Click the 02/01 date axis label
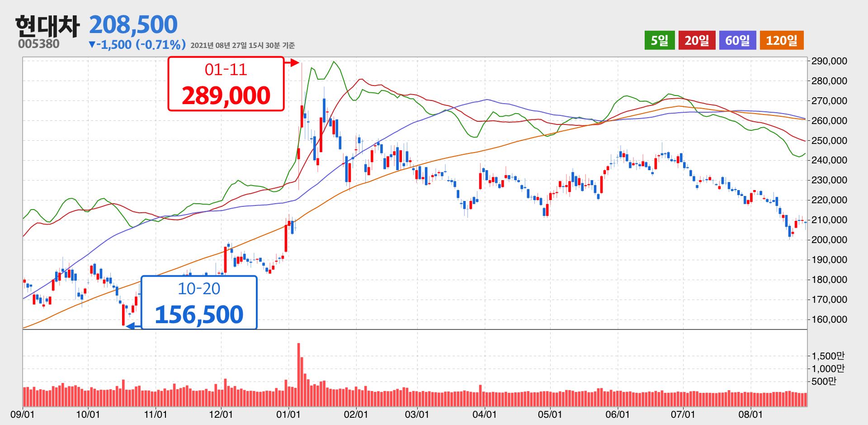The image size is (868, 425). [356, 415]
